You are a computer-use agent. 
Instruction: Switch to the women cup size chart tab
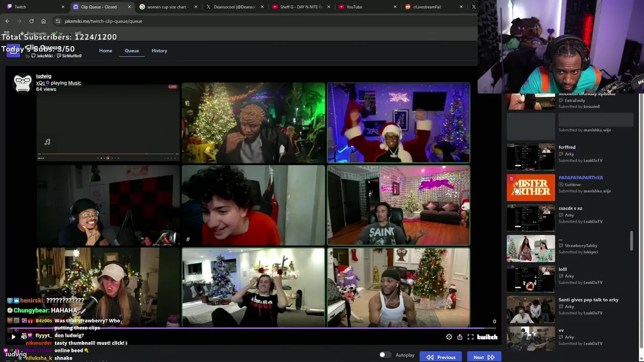[x=167, y=7]
